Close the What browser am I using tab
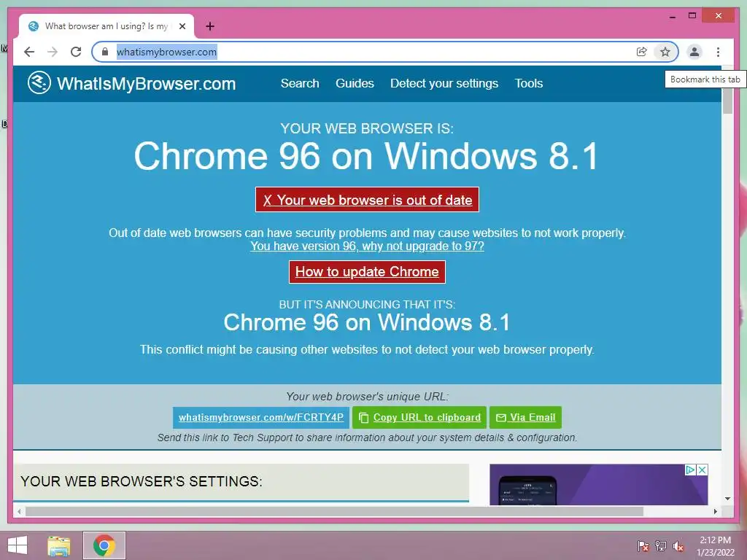The image size is (747, 560). [x=182, y=26]
